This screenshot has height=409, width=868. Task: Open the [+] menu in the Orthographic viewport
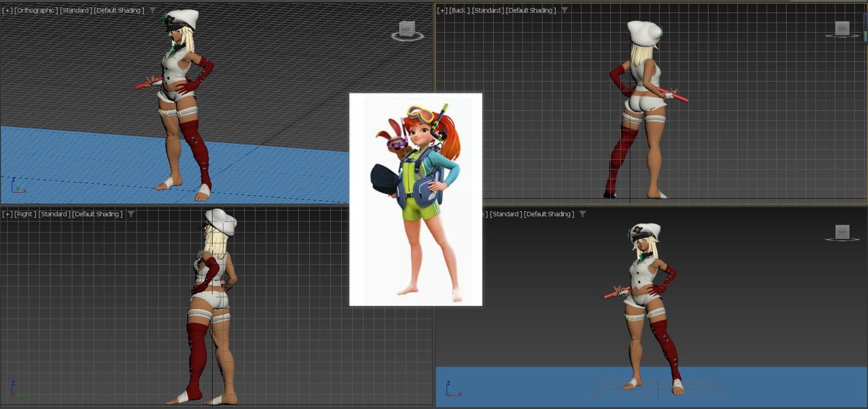click(7, 10)
